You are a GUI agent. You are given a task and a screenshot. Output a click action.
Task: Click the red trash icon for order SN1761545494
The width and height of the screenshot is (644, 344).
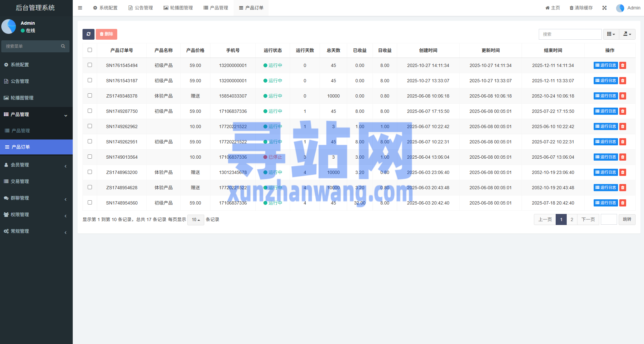pyautogui.click(x=623, y=65)
